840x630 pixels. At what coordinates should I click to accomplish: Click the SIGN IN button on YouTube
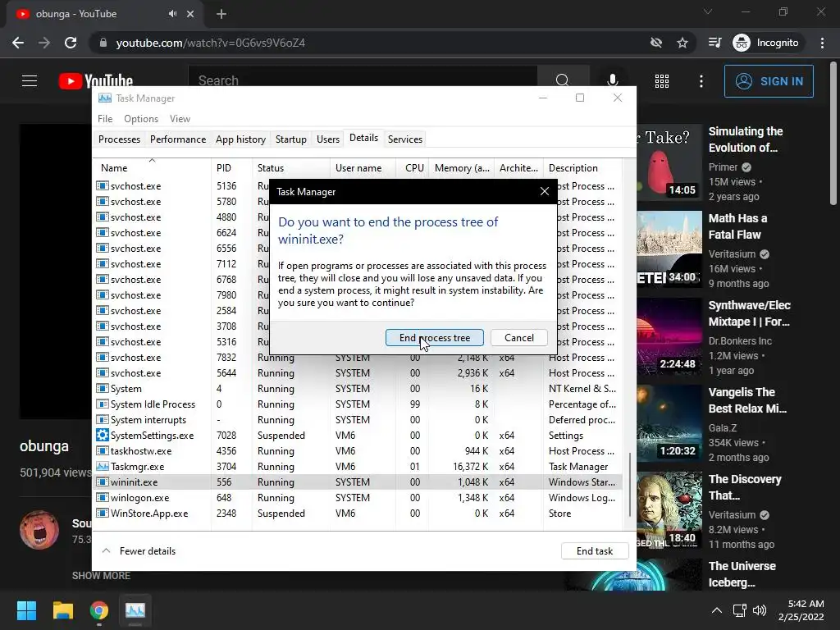click(769, 81)
